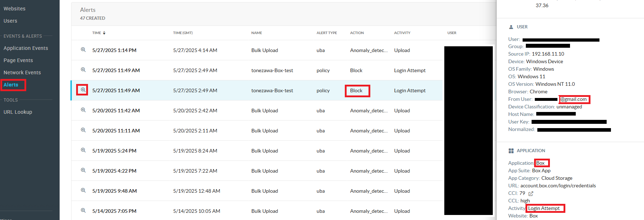Go to Application Events page
The width and height of the screenshot is (644, 220).
click(x=26, y=48)
